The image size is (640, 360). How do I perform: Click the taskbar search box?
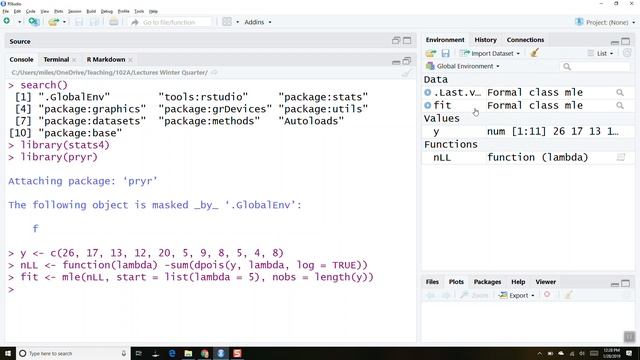(73, 353)
